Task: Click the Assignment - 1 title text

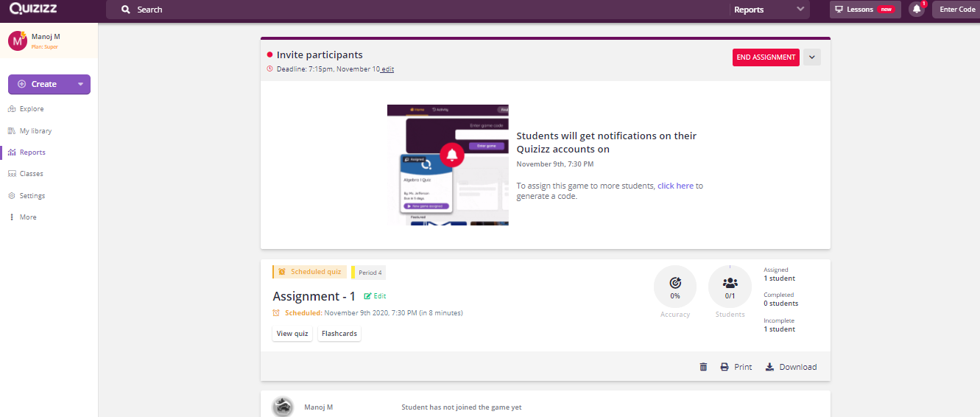Action: point(314,296)
